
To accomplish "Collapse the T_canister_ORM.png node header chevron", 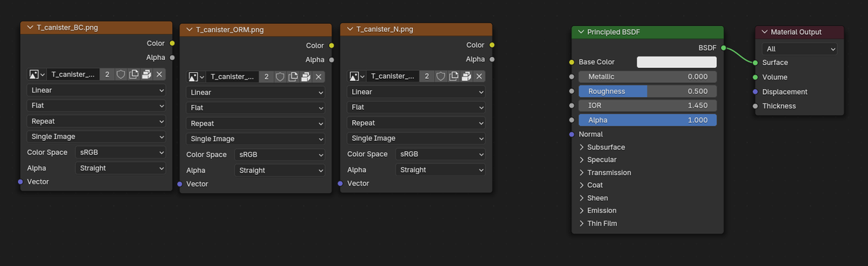I will [190, 30].
